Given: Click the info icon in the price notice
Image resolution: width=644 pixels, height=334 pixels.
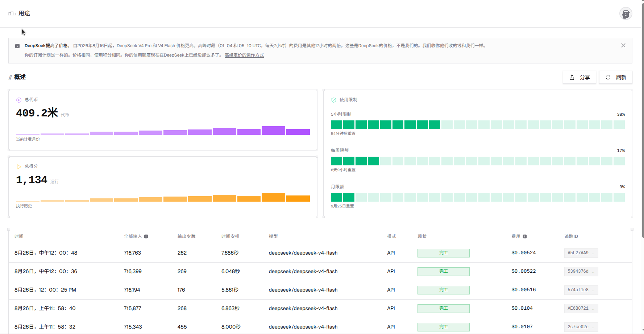Looking at the screenshot, I should (17, 46).
